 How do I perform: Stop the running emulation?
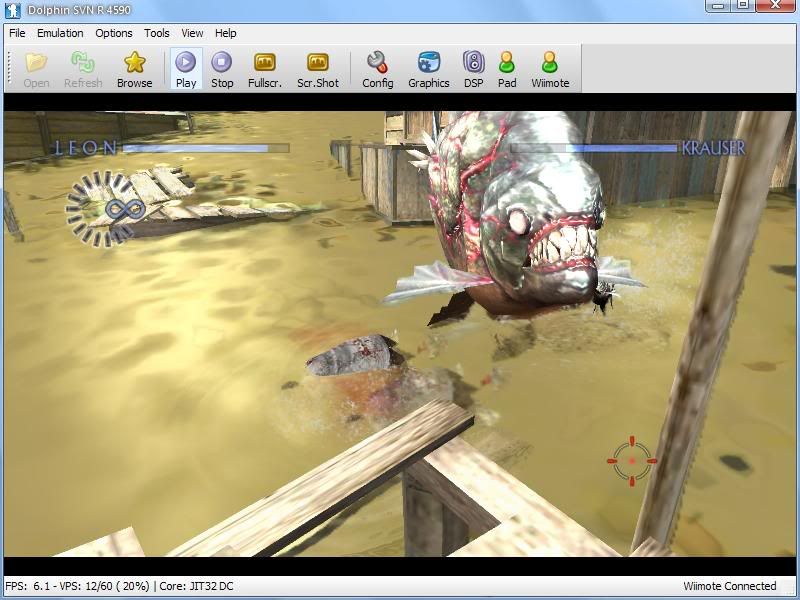click(x=222, y=69)
